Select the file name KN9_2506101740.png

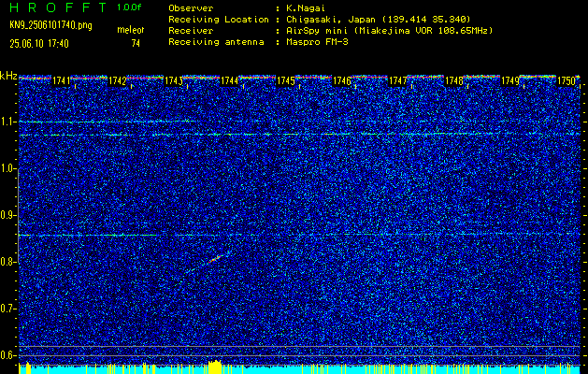[50, 25]
